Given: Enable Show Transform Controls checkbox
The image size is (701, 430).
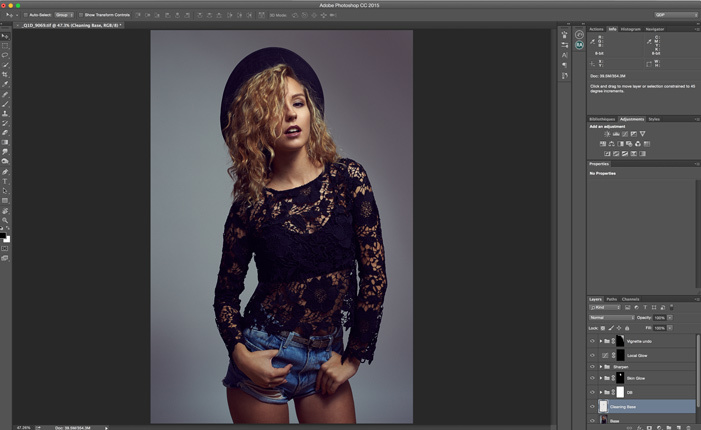Looking at the screenshot, I should coord(81,15).
